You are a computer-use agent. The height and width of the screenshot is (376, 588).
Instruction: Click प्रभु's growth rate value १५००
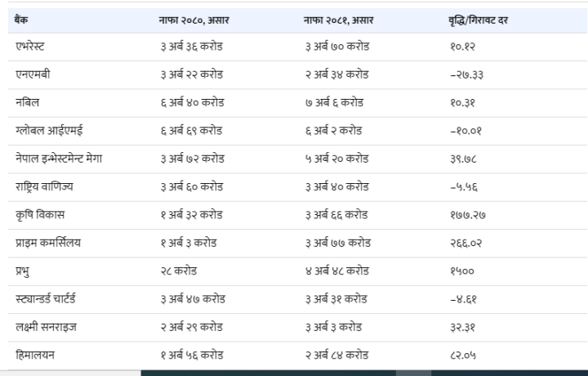click(462, 271)
